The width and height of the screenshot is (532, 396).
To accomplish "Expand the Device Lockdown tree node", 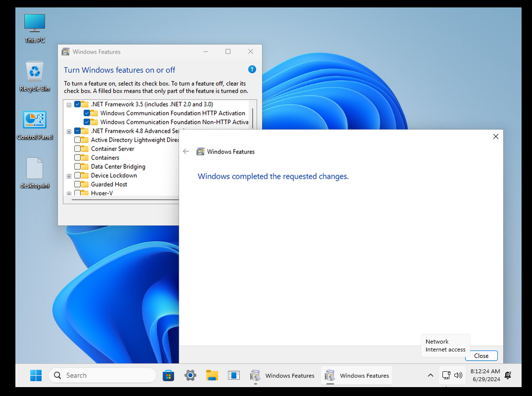I will (69, 176).
